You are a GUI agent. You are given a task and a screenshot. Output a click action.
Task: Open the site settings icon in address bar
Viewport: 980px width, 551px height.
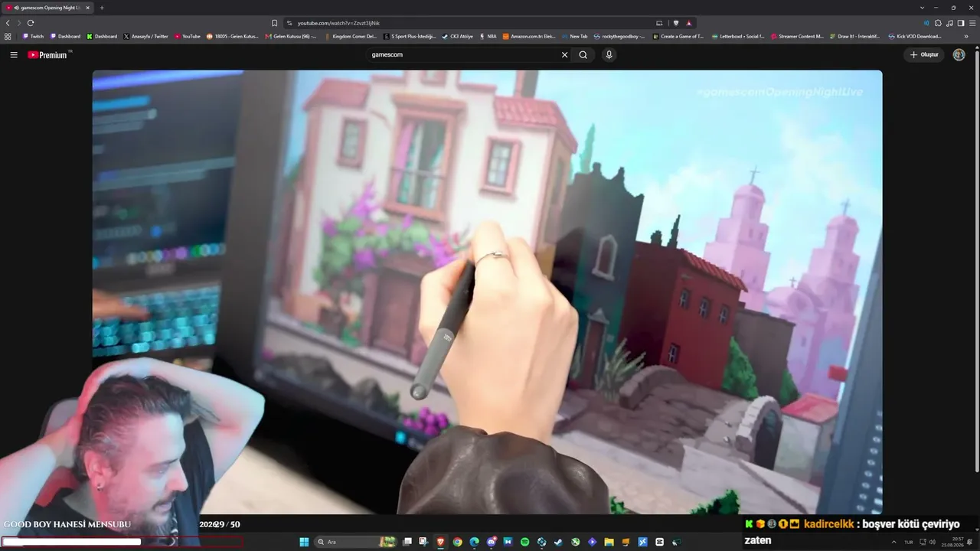tap(289, 23)
